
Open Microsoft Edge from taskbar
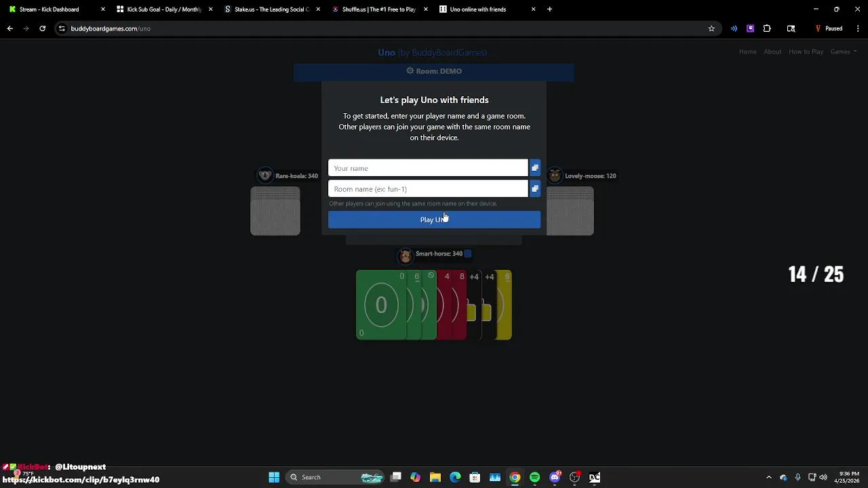coord(455,477)
